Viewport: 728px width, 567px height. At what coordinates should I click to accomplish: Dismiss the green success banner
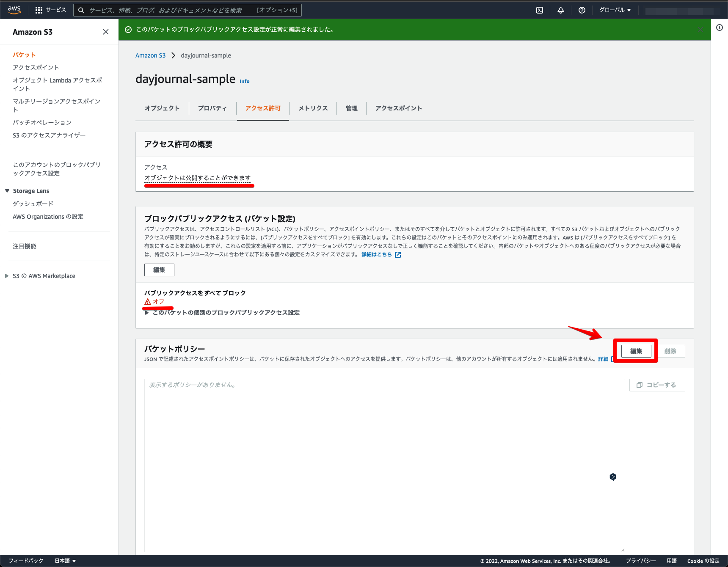(700, 30)
